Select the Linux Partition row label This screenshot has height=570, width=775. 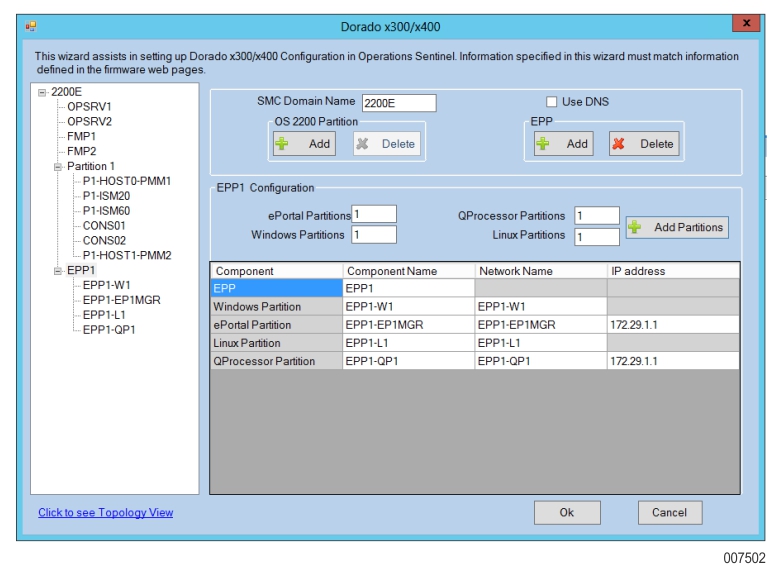(277, 343)
